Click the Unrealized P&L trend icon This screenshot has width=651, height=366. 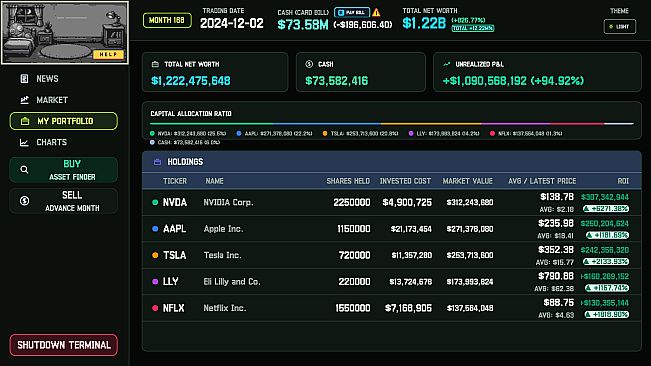point(447,64)
